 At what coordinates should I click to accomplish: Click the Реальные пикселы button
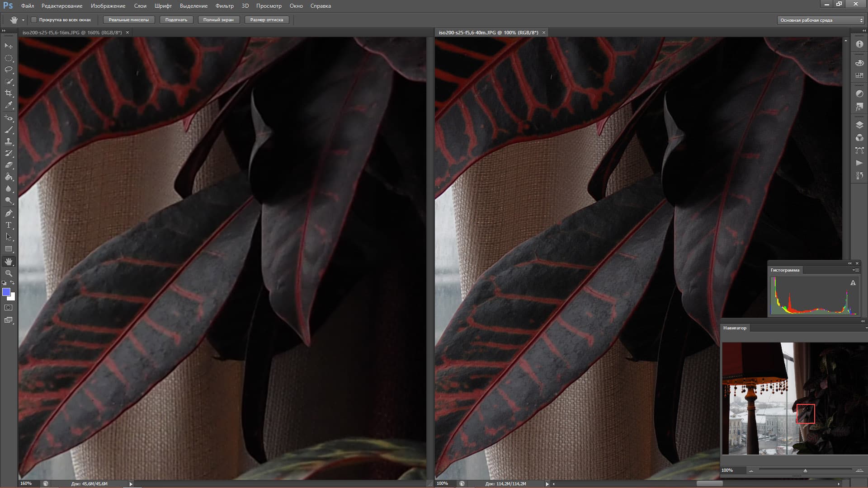point(129,20)
